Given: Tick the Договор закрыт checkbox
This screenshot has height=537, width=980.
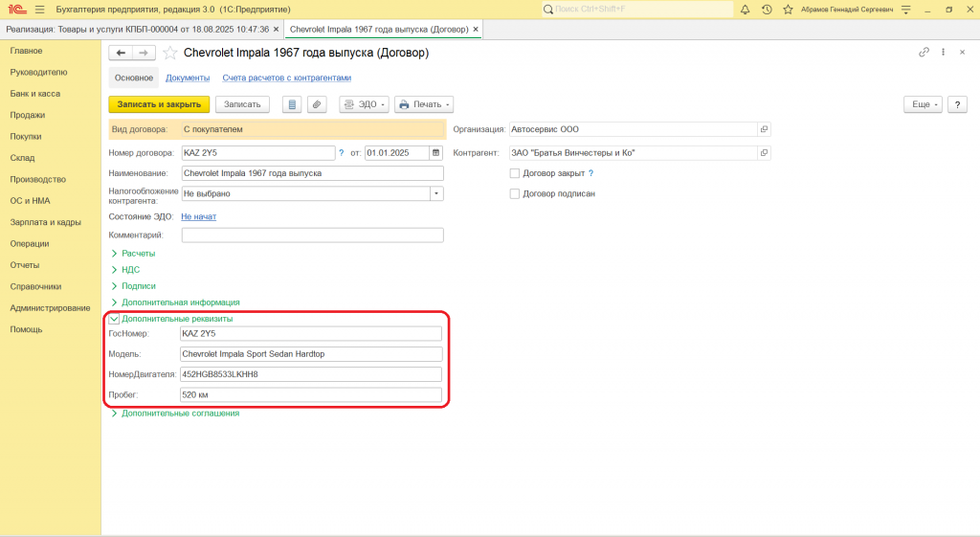Looking at the screenshot, I should pyautogui.click(x=515, y=173).
